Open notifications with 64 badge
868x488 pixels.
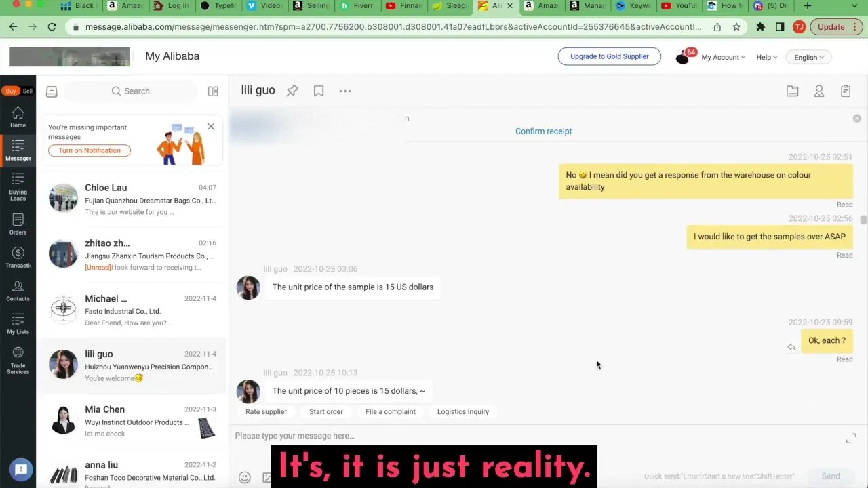pyautogui.click(x=685, y=56)
